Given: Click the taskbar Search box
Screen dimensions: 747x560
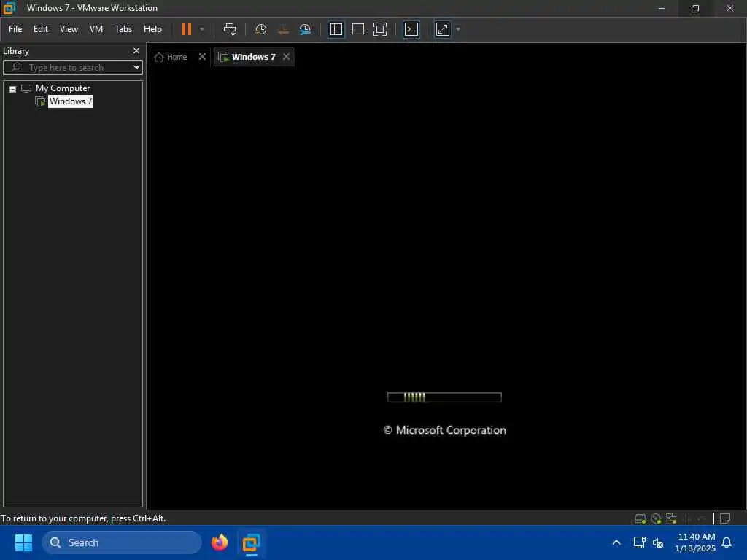Looking at the screenshot, I should 122,542.
